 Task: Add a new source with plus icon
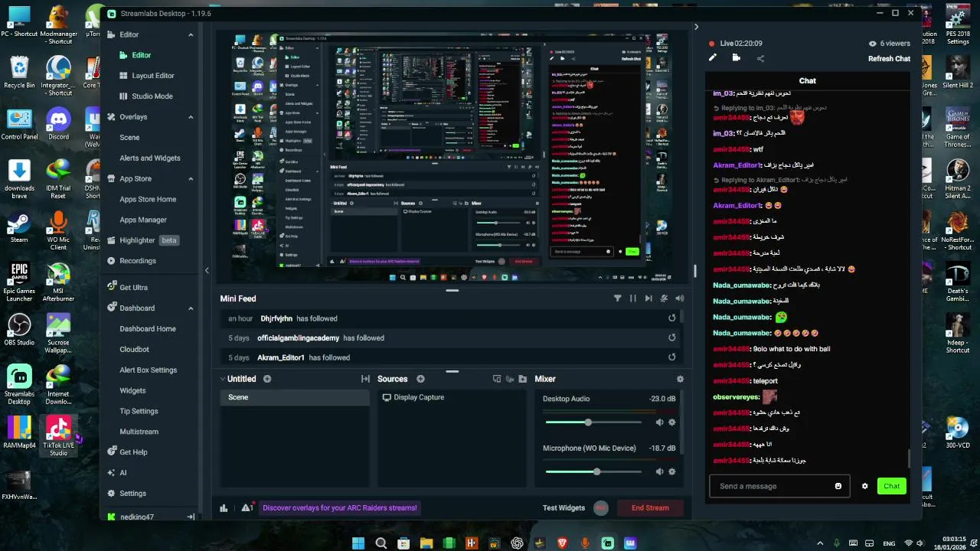(420, 379)
